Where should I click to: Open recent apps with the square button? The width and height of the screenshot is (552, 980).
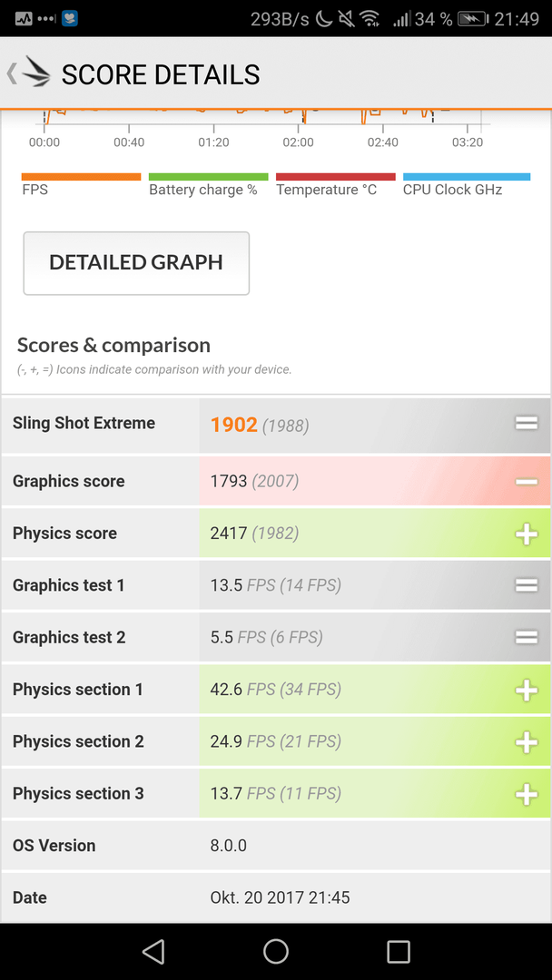click(x=399, y=951)
